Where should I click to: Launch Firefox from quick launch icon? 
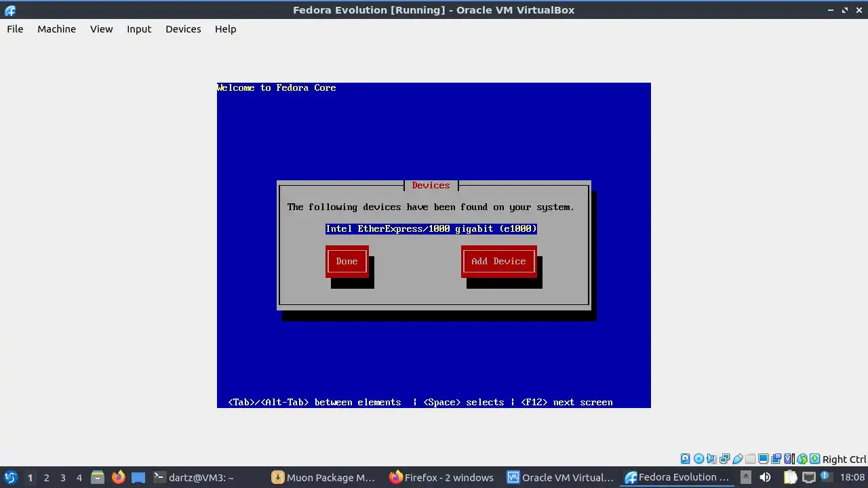click(118, 477)
